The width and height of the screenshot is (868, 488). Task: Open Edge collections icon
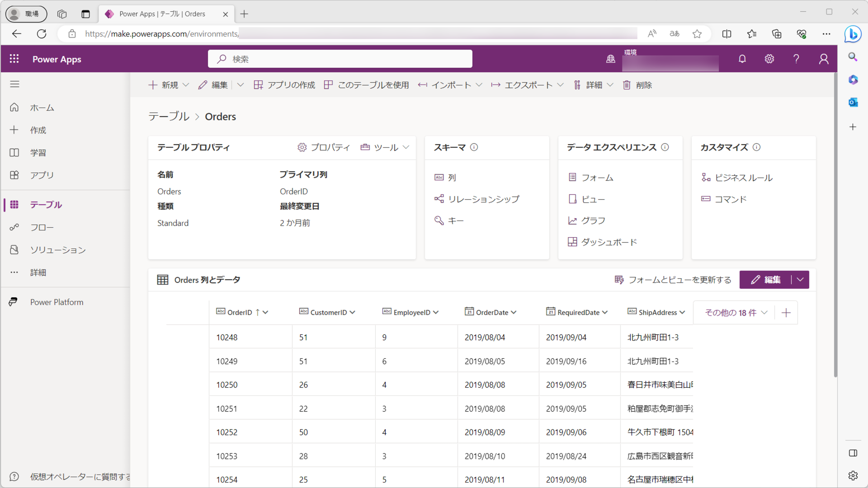pos(776,34)
